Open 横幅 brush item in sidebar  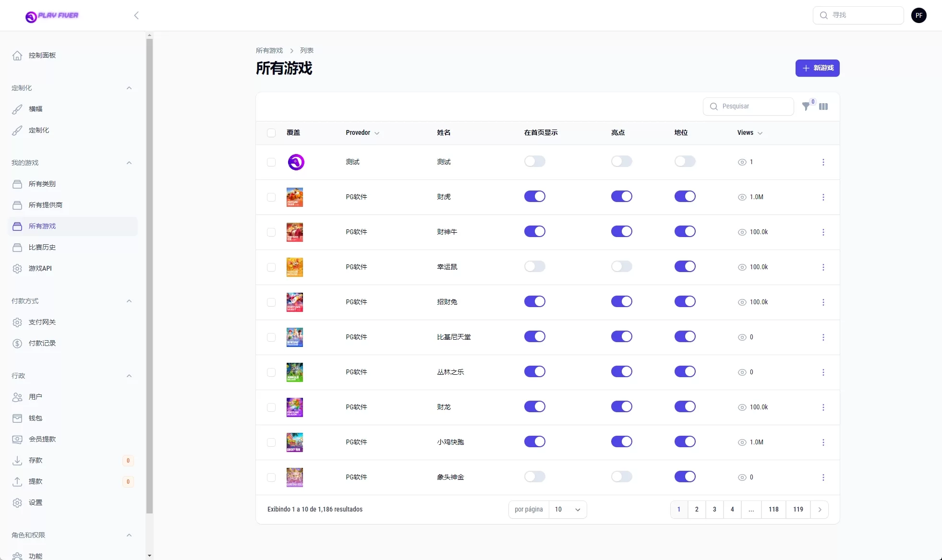[73, 109]
